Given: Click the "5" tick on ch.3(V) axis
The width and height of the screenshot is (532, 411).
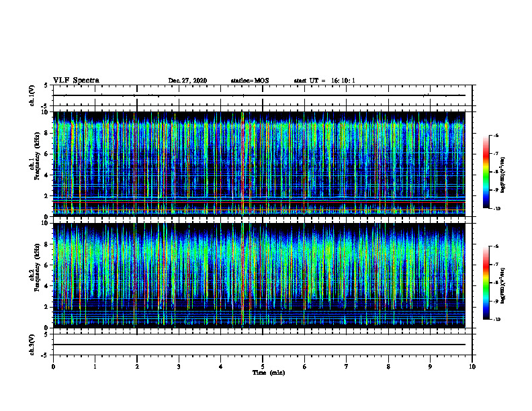Looking at the screenshot, I should pyautogui.click(x=46, y=334).
